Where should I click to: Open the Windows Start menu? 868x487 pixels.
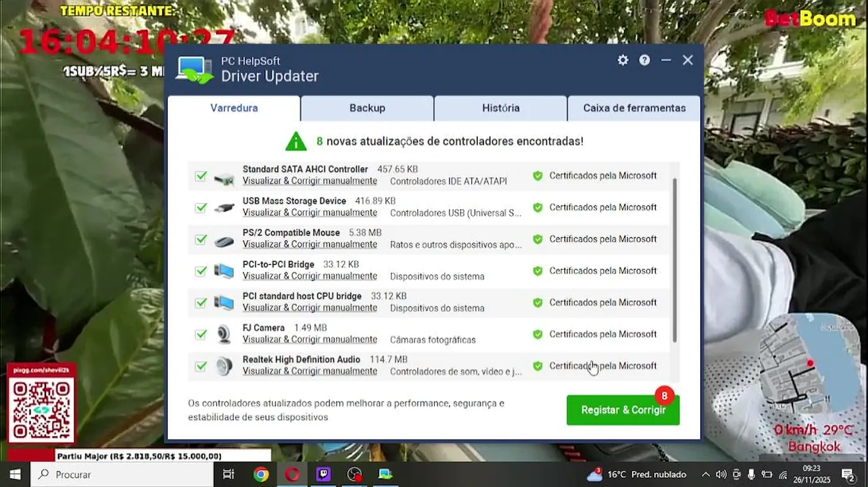[15, 474]
